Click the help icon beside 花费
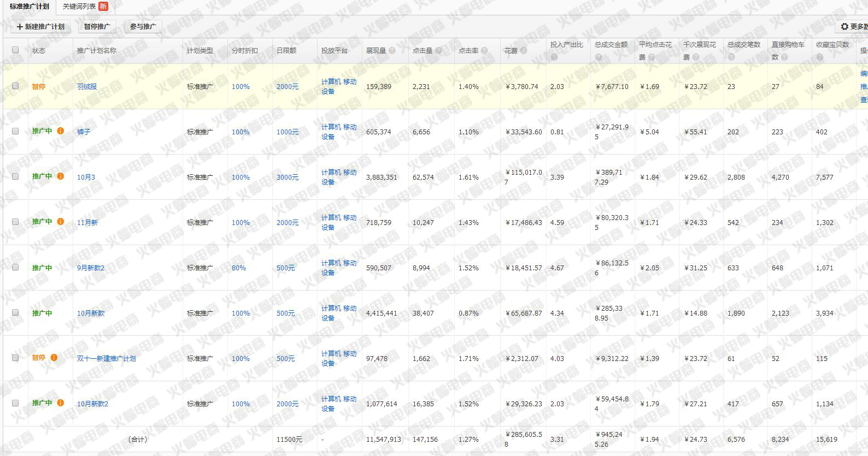The width and height of the screenshot is (868, 456). tap(524, 50)
